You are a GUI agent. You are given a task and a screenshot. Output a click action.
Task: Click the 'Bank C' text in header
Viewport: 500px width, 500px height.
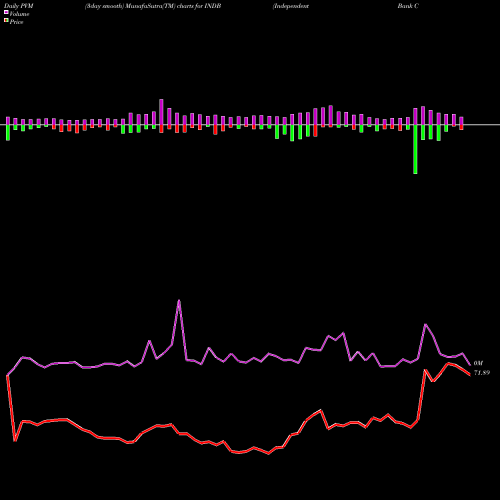pyautogui.click(x=408, y=6)
